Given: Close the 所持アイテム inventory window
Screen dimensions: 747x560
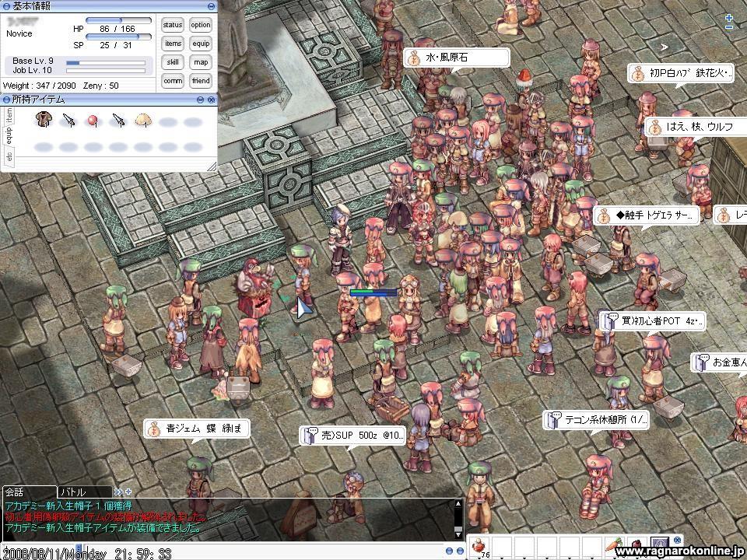Looking at the screenshot, I should (x=211, y=100).
